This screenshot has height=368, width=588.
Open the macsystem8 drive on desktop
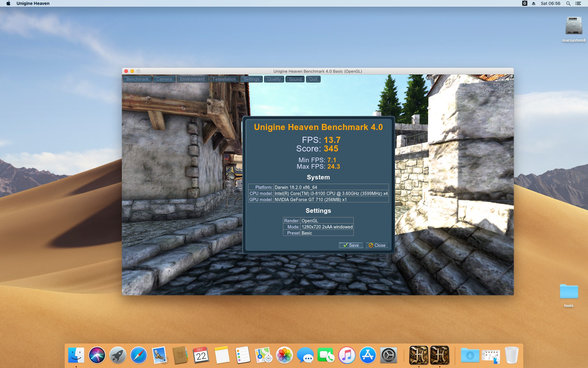coord(573,26)
